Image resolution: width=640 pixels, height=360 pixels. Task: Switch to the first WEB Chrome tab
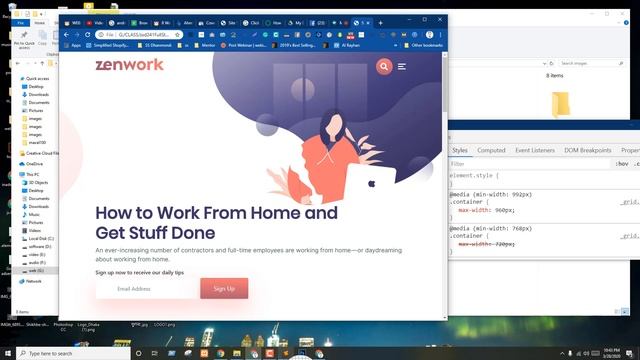72,23
